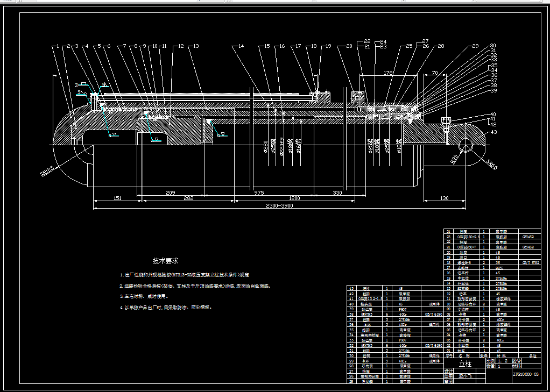Click leader callout number 16 above the section

tap(282, 46)
